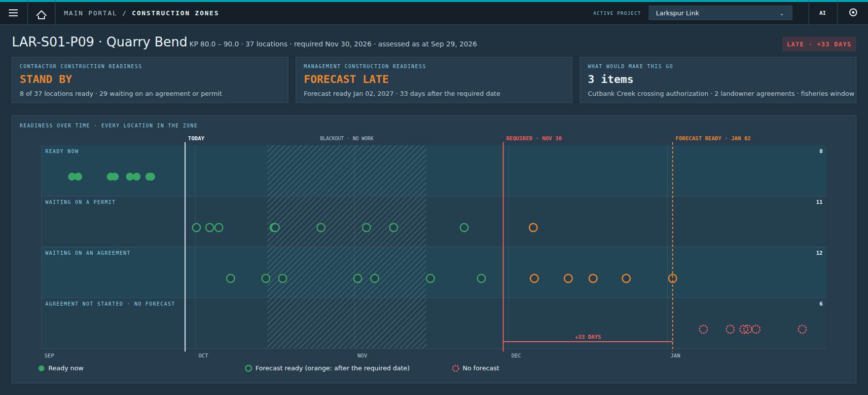Click the 'LAR-S01-P09 · Quarry Bend' title
This screenshot has width=868, height=395.
[100, 42]
